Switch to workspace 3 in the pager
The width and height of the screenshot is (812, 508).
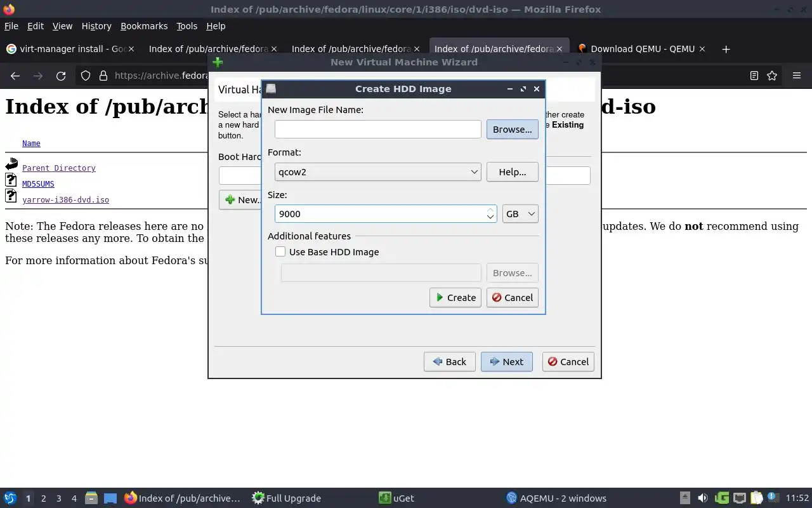coord(58,498)
